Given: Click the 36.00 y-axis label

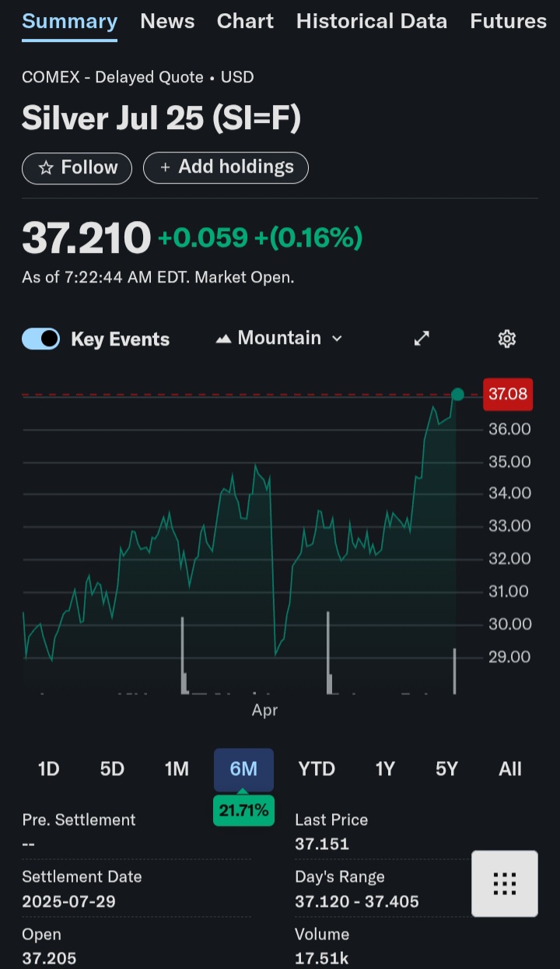Looking at the screenshot, I should click(509, 430).
